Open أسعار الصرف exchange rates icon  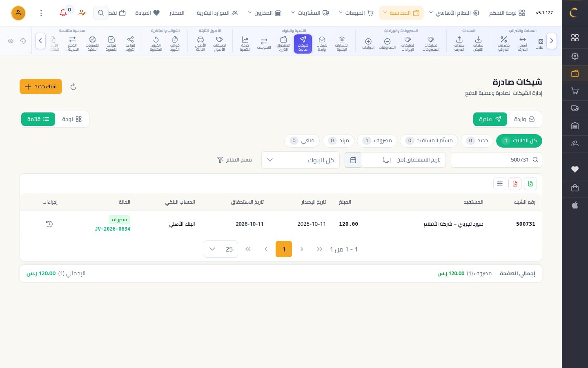pos(523,44)
